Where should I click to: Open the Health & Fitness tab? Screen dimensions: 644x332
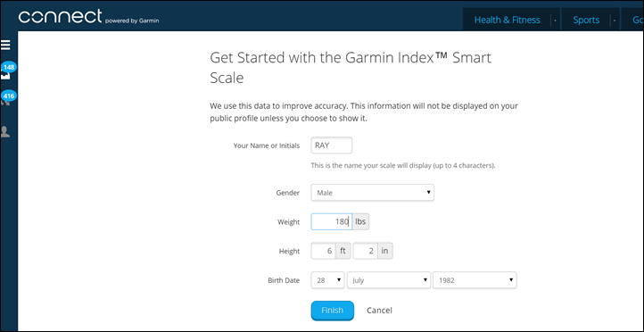click(507, 20)
